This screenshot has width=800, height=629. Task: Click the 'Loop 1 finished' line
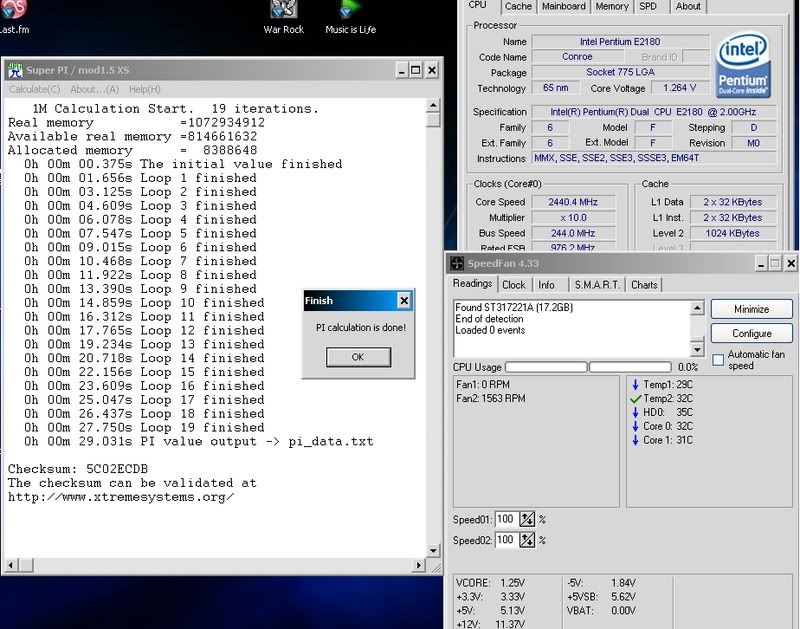click(x=140, y=178)
